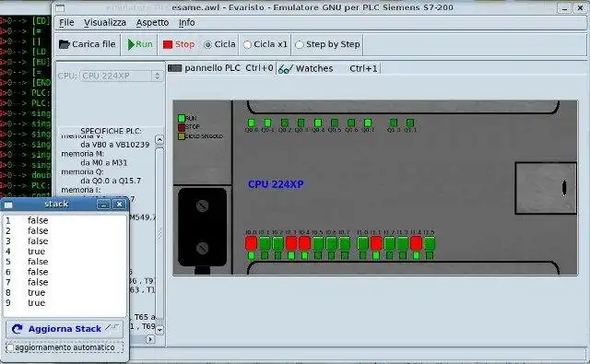The width and height of the screenshot is (590, 364).
Task: Toggle the I0.1 input switch
Action: [x=265, y=243]
